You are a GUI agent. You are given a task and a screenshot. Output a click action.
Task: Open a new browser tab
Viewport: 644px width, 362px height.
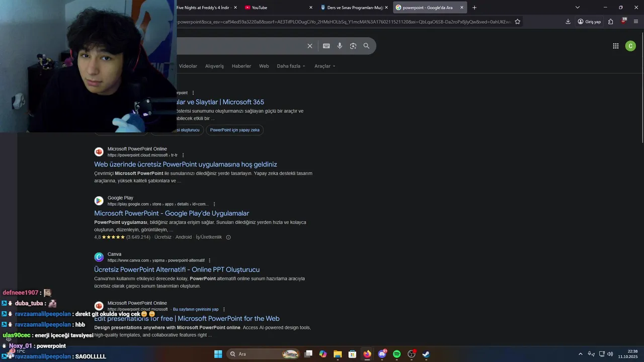(x=474, y=8)
